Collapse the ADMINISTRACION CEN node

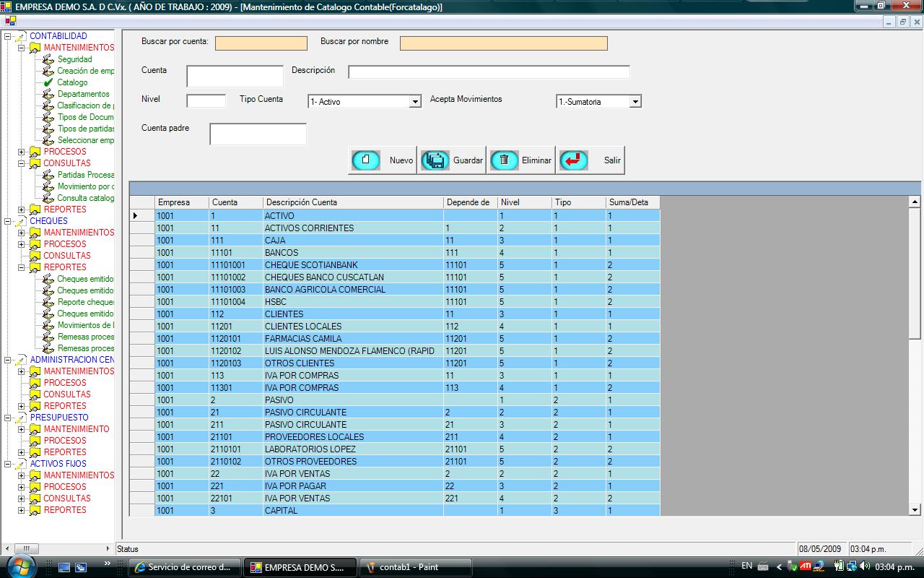[x=7, y=360]
